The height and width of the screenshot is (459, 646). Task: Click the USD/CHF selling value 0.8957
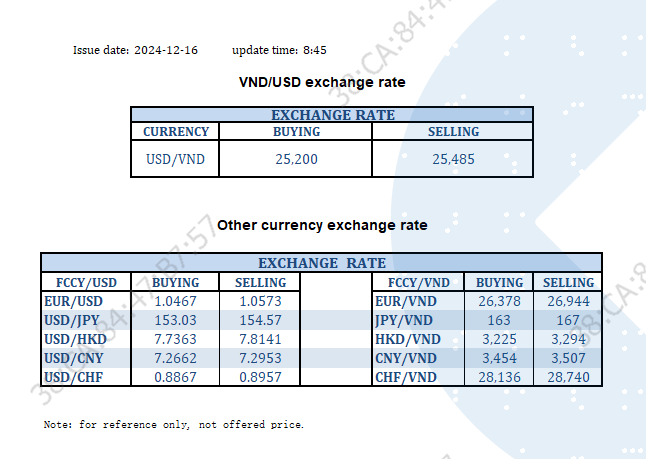click(x=260, y=377)
